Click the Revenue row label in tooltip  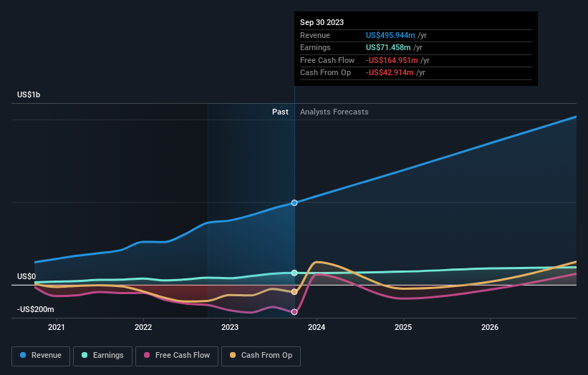[315, 35]
